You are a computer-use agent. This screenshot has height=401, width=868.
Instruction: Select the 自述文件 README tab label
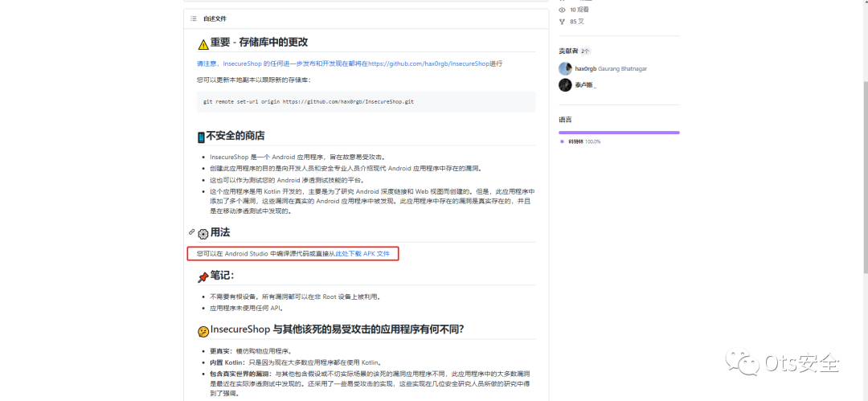click(x=215, y=18)
